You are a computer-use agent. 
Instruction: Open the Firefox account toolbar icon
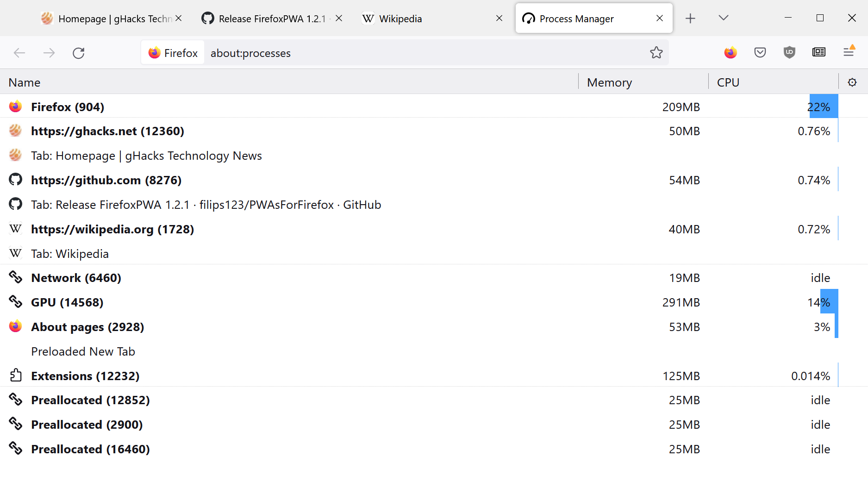pos(731,52)
